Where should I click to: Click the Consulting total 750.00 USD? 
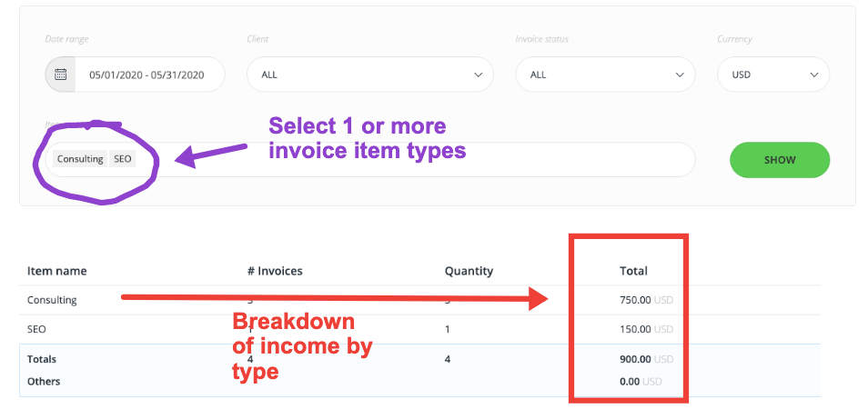(x=646, y=300)
